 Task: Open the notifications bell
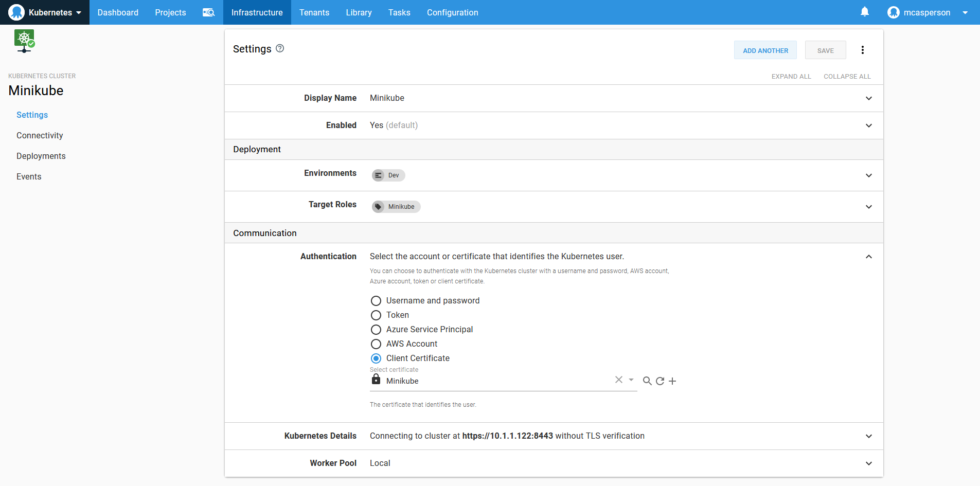[x=865, y=12]
